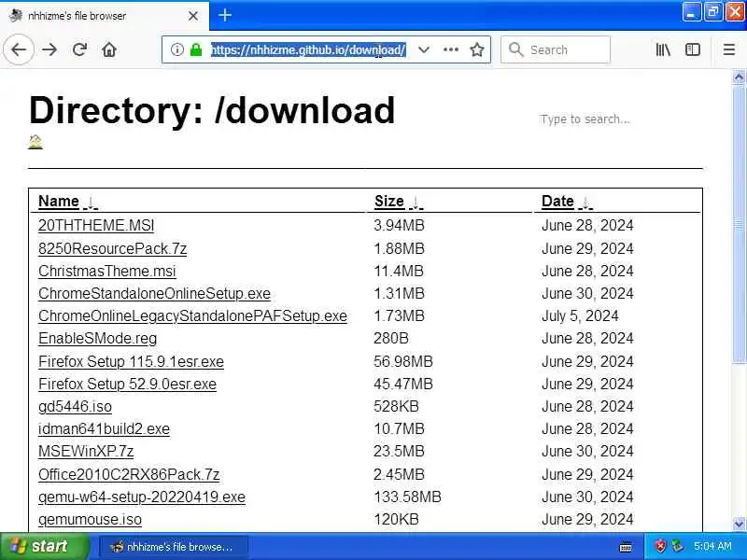
Task: Click ChromeOnlineLegacyStandalonePAFSetup.exe
Action: point(192,315)
